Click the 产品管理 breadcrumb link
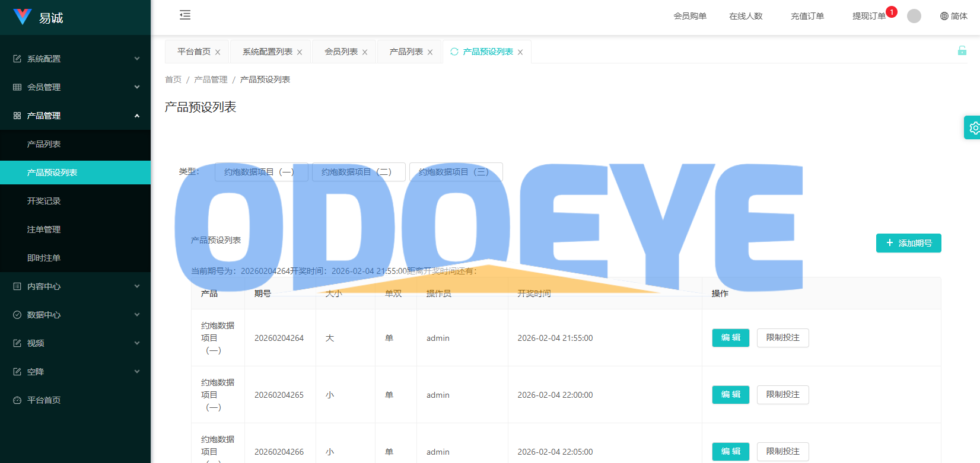The height and width of the screenshot is (463, 980). coord(211,79)
